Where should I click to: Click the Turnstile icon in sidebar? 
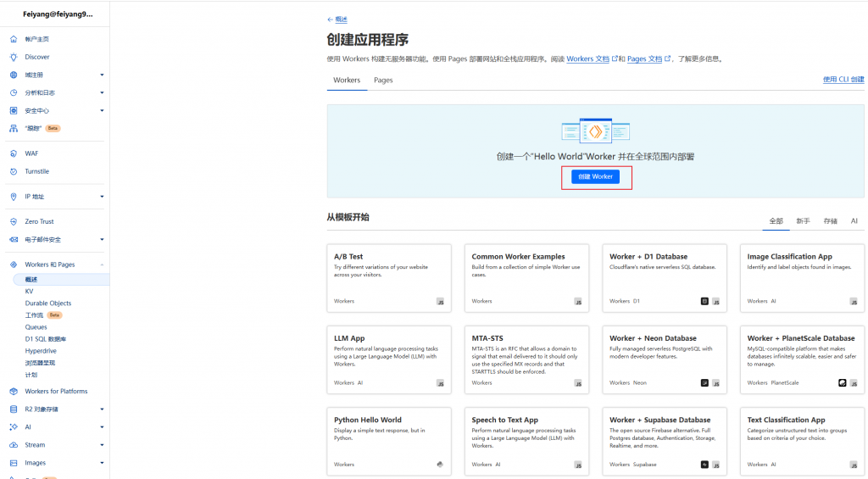coord(14,171)
